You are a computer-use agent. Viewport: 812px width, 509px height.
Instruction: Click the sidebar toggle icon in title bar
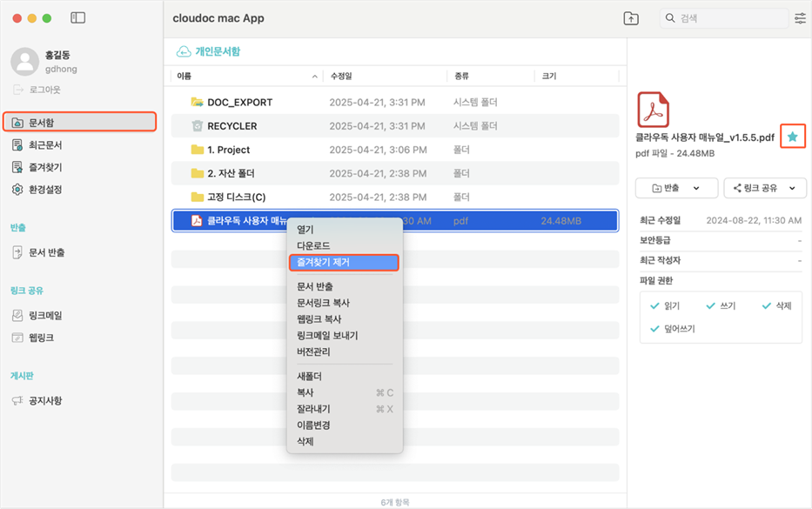[x=78, y=18]
